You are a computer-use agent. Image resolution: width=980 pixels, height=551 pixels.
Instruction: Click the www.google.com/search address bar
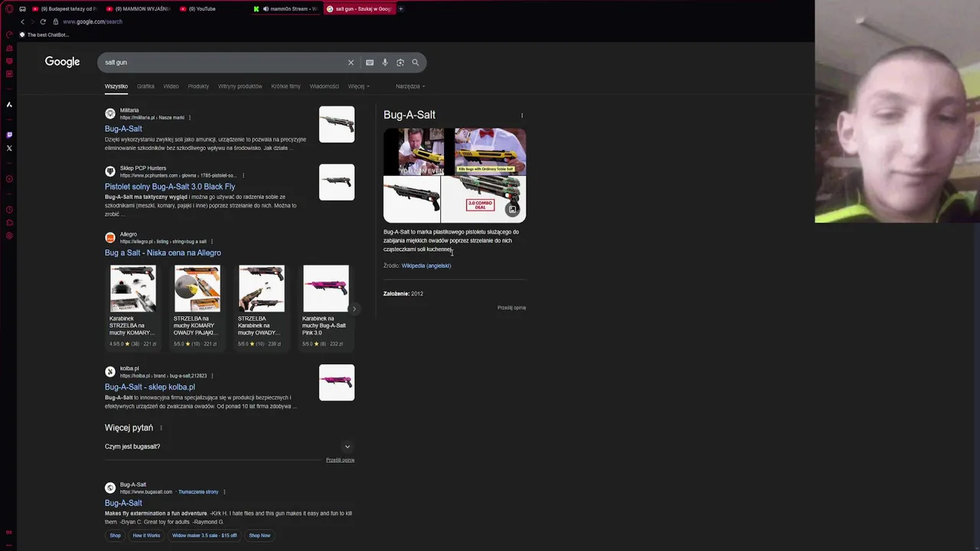point(93,21)
